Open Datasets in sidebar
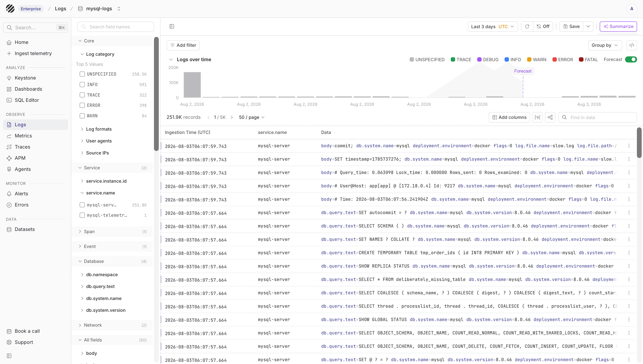The width and height of the screenshot is (643, 364). (x=35, y=229)
